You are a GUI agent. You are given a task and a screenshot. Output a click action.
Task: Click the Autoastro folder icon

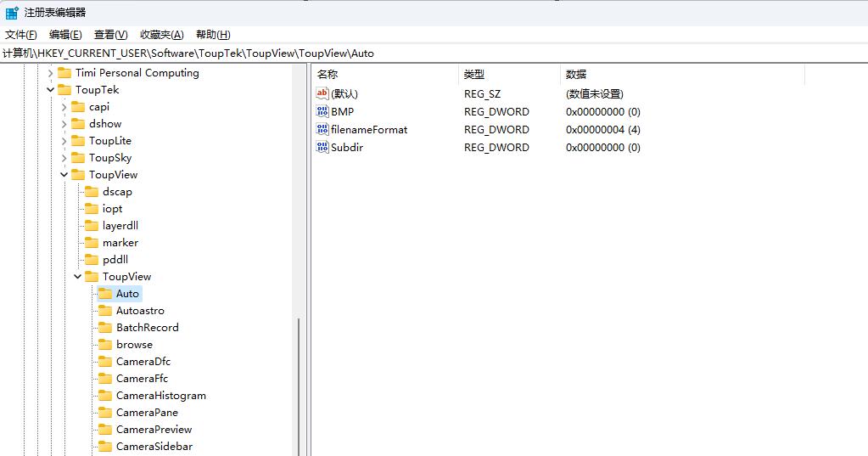click(105, 311)
